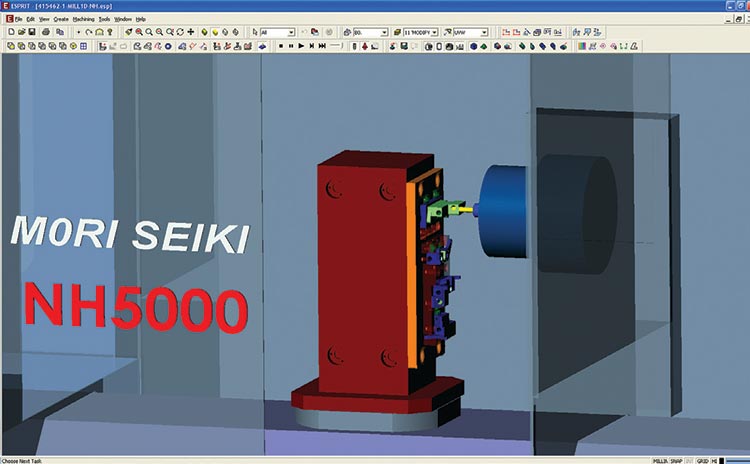This screenshot has height=464, width=750.
Task: Click the Print icon
Action: 46,32
